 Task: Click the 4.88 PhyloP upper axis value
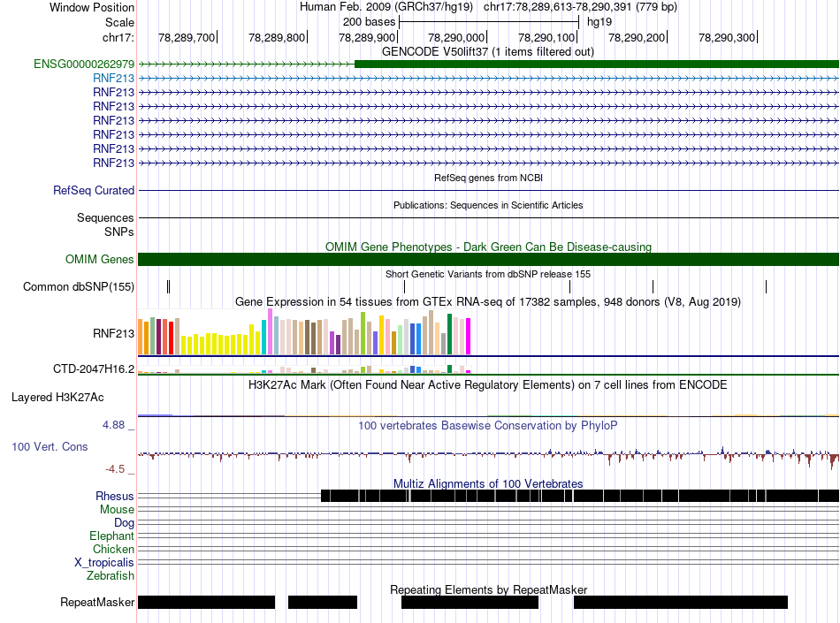[113, 425]
